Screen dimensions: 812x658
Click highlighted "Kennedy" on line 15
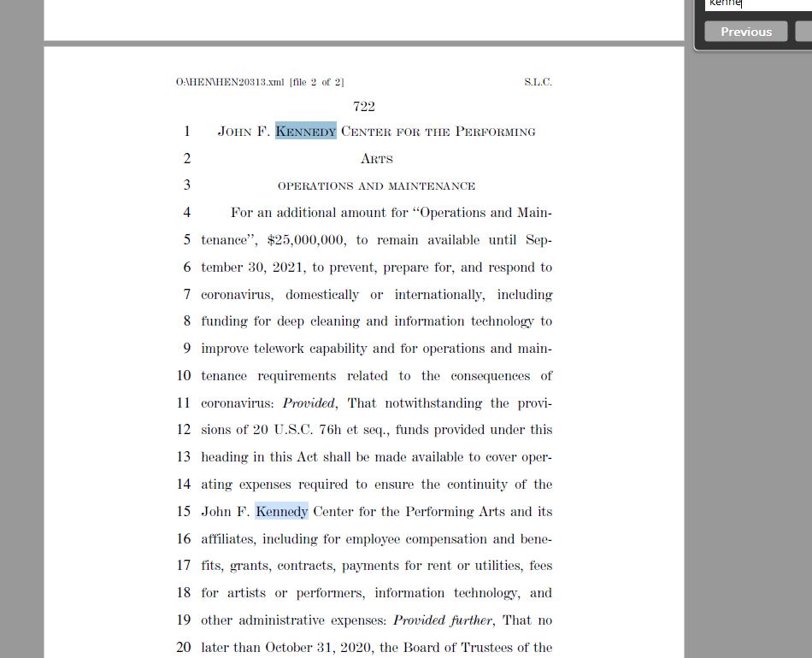click(x=281, y=512)
